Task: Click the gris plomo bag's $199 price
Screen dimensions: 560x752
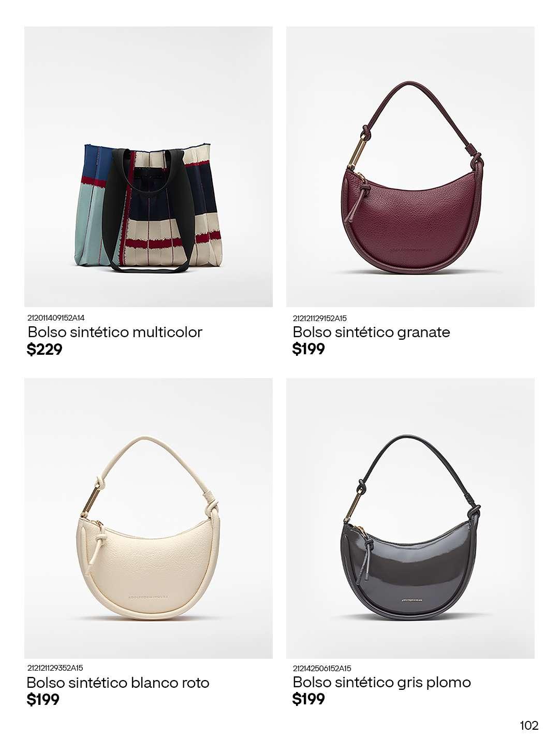Action: click(309, 699)
